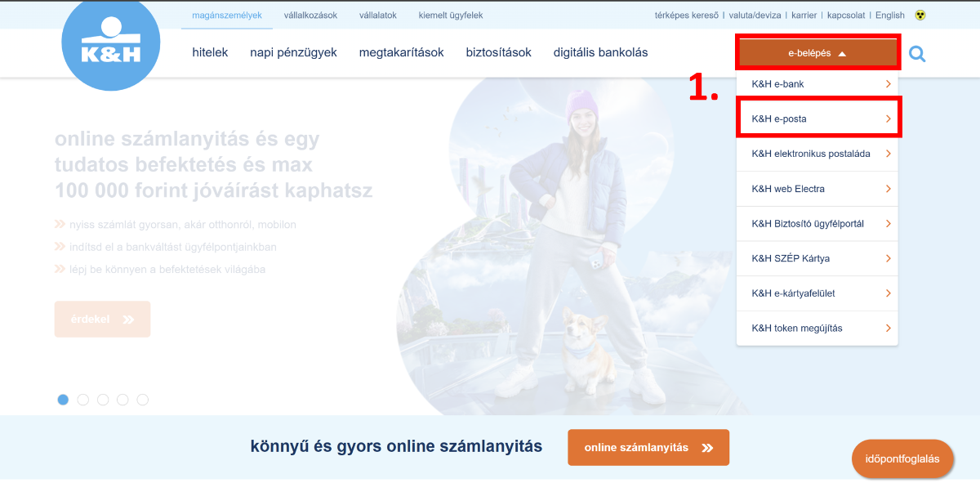This screenshot has height=501, width=980.
Task: Click the érdekel button
Action: pyautogui.click(x=103, y=320)
